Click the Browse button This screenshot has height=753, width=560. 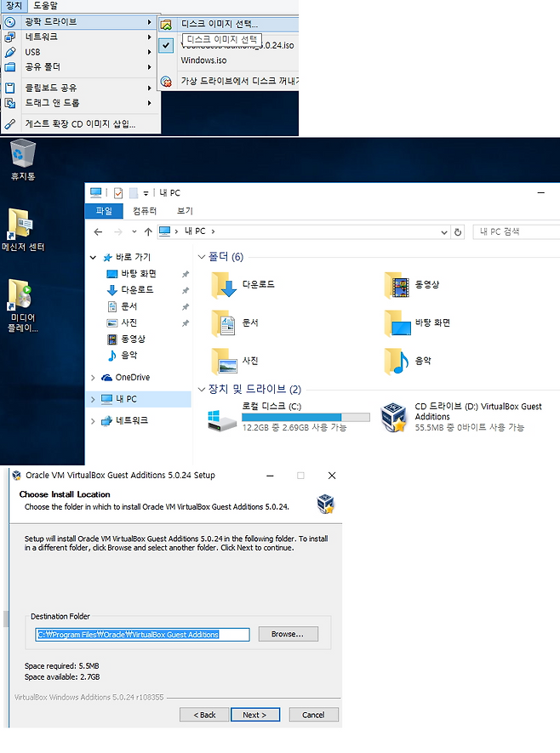[288, 634]
